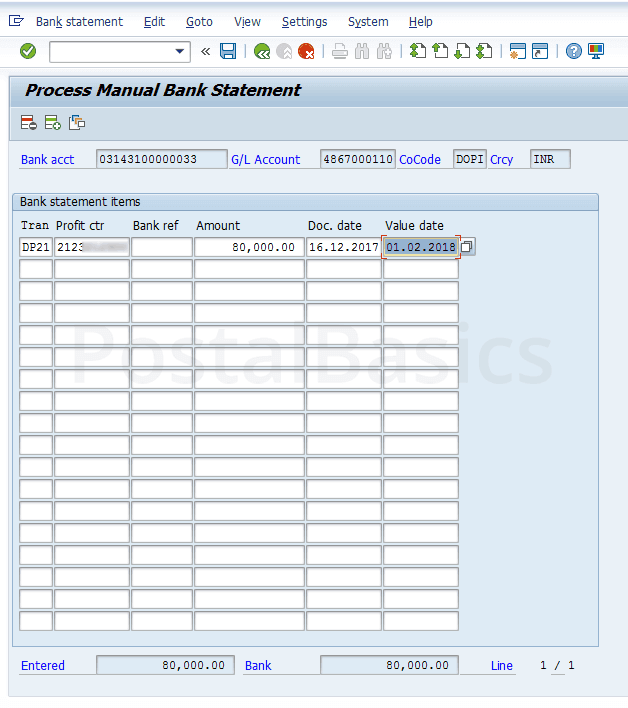Open the Settings menu
The width and height of the screenshot is (628, 708).
pos(304,21)
